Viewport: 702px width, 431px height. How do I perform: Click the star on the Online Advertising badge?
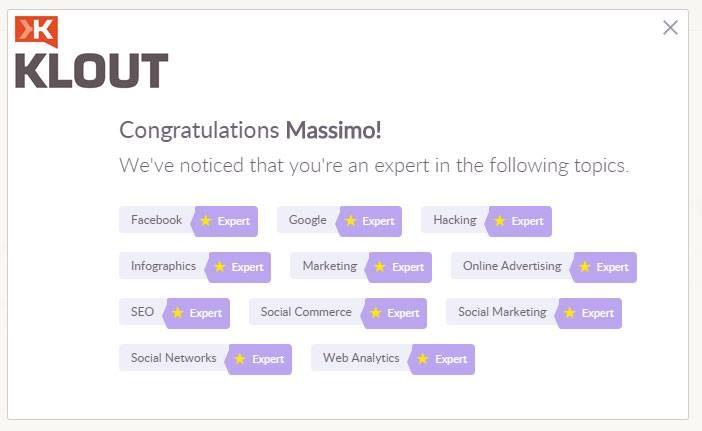click(585, 267)
